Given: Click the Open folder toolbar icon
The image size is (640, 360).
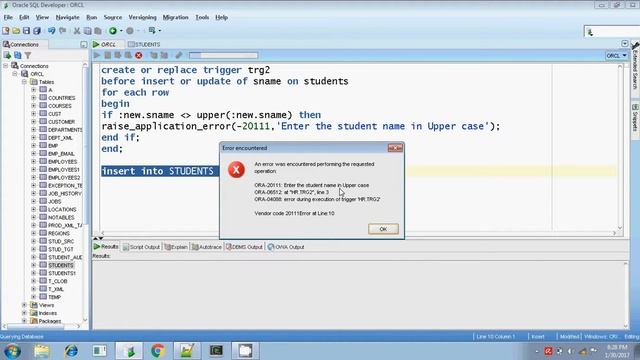Looking at the screenshot, I should pyautogui.click(x=16, y=31).
